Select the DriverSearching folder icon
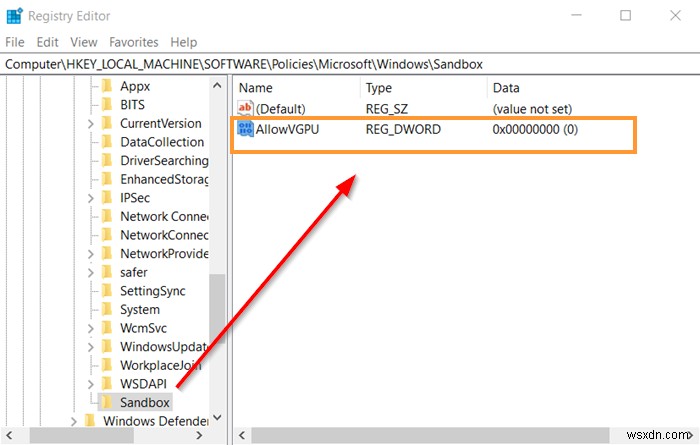 (107, 160)
